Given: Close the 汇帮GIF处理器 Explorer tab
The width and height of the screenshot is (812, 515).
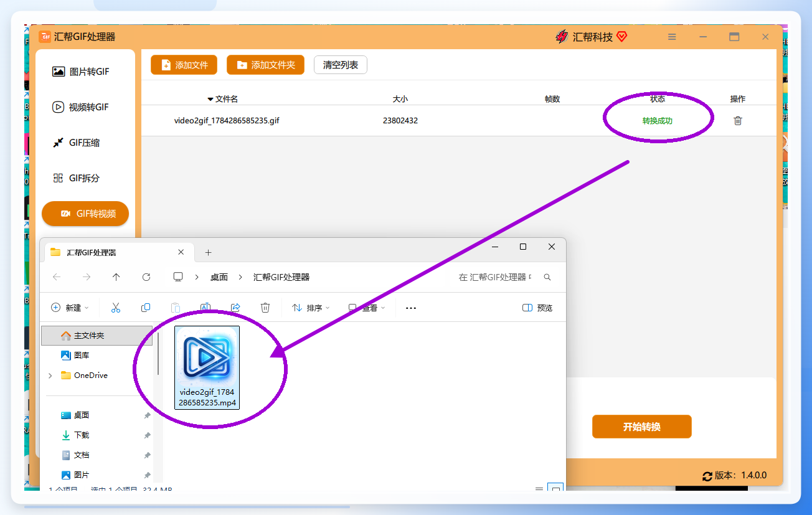Looking at the screenshot, I should pos(181,252).
